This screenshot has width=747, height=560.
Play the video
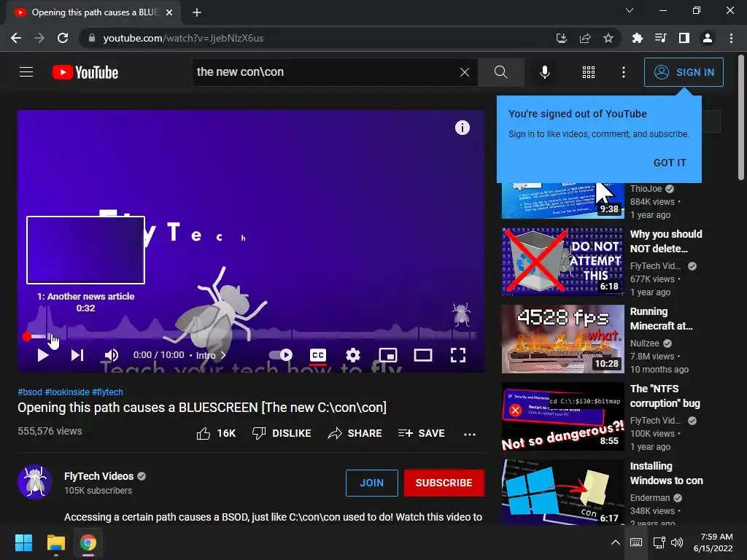click(43, 355)
